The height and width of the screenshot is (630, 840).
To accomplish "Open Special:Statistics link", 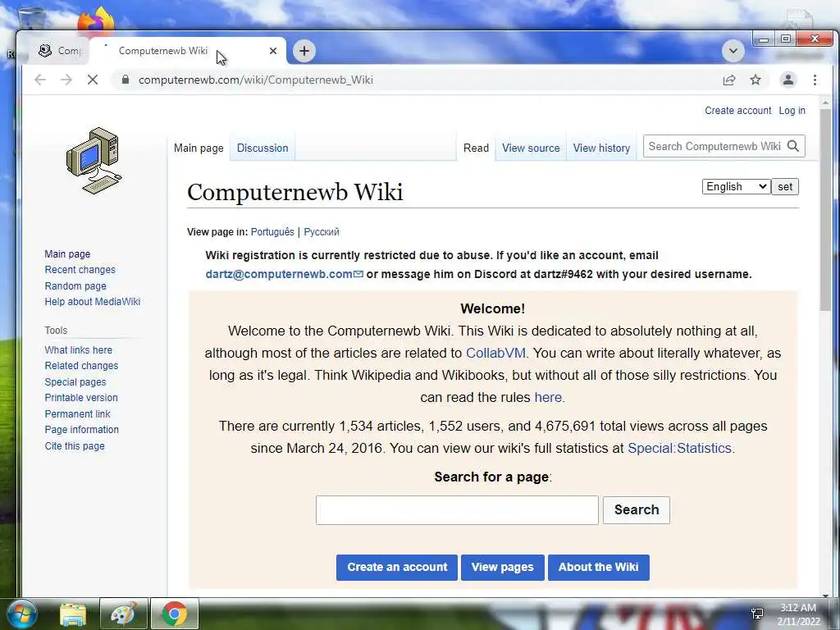I will pos(679,448).
